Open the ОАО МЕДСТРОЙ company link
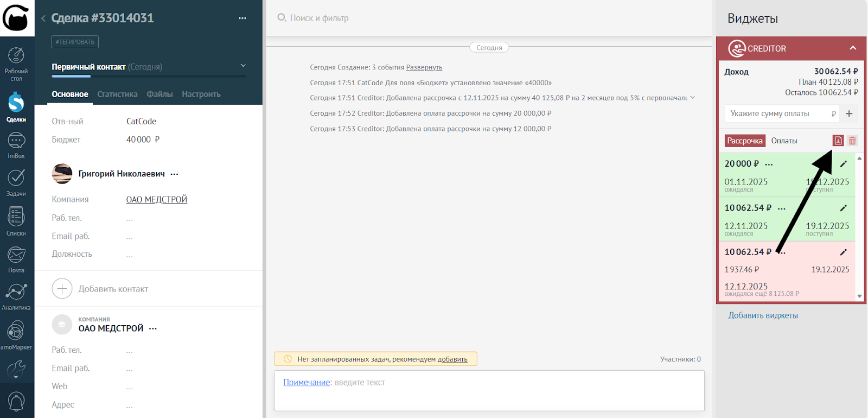Image resolution: width=868 pixels, height=418 pixels. [x=156, y=199]
